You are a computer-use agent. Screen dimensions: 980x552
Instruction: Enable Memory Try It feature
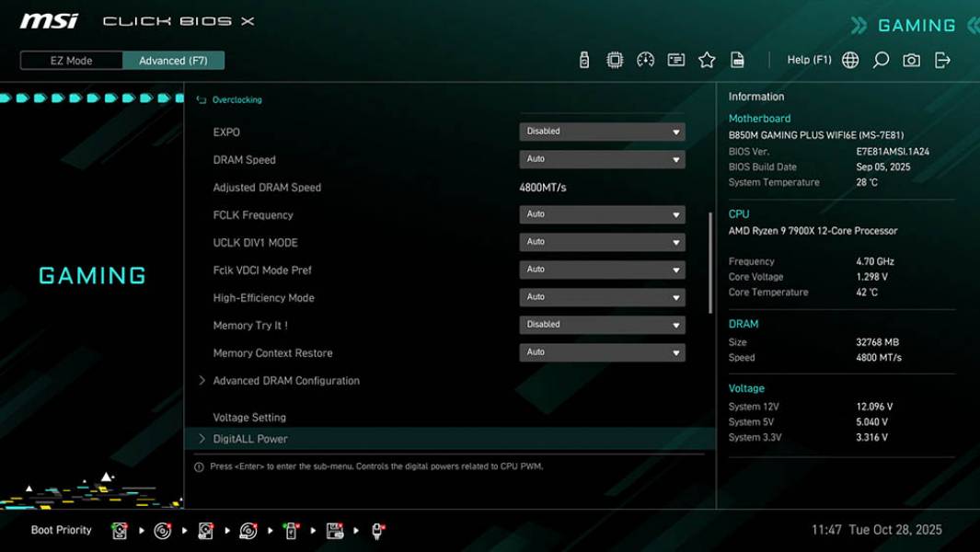(602, 324)
